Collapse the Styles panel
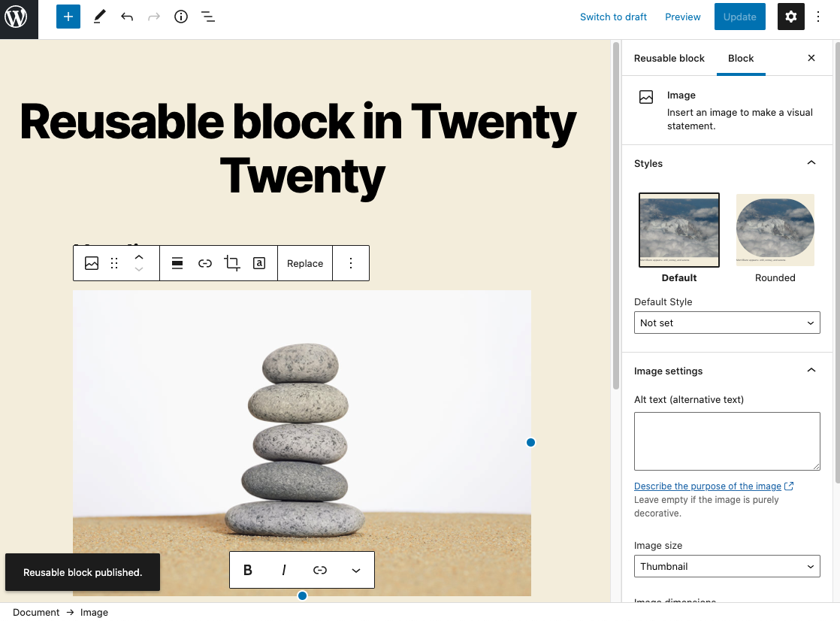 tap(811, 162)
